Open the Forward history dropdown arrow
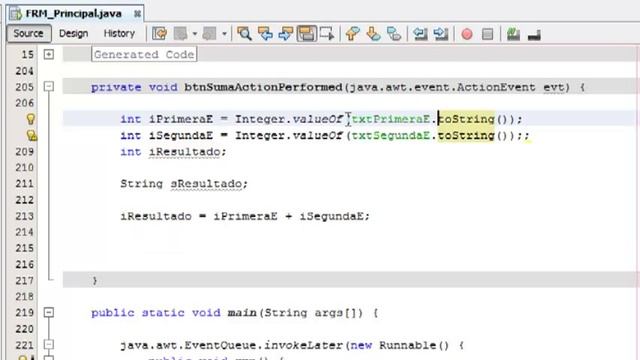 (224, 33)
